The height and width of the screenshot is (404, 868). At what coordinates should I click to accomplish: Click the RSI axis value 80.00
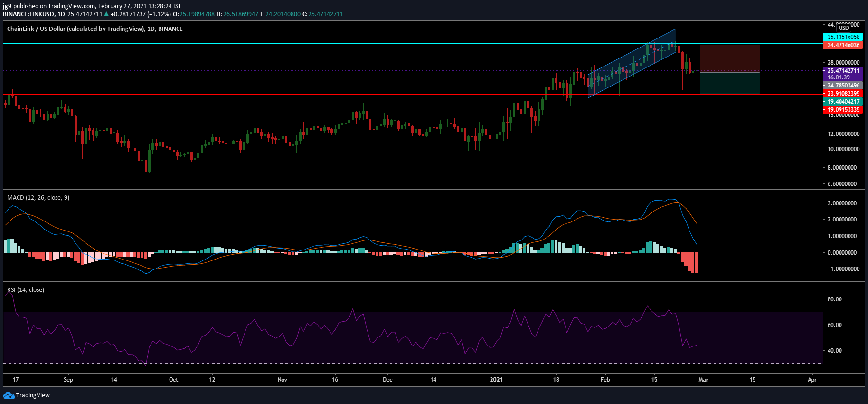pyautogui.click(x=834, y=299)
